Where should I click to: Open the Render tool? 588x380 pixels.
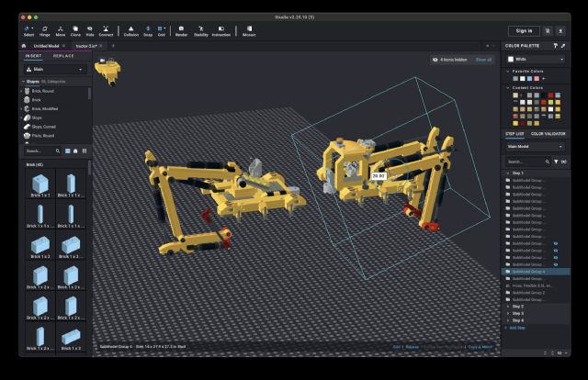[181, 29]
